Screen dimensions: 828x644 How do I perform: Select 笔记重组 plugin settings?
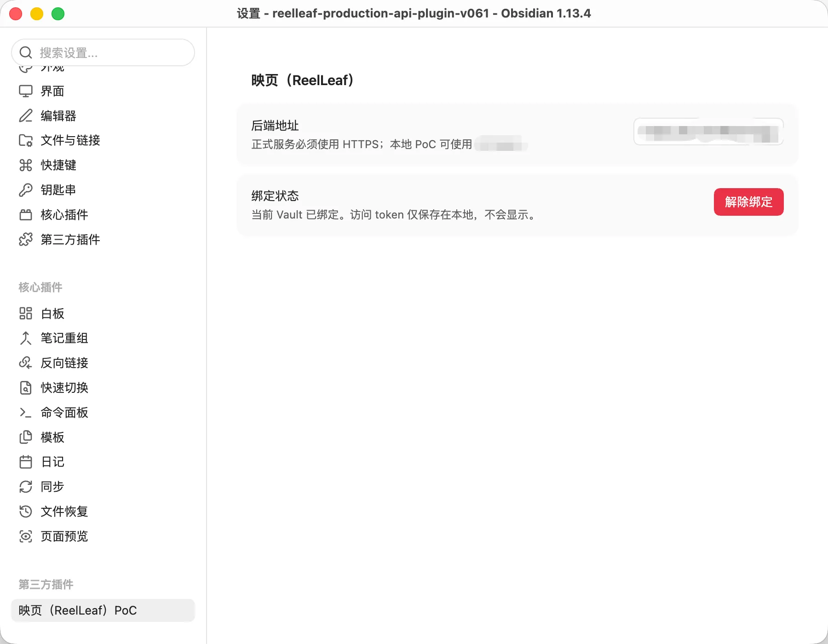pos(103,338)
